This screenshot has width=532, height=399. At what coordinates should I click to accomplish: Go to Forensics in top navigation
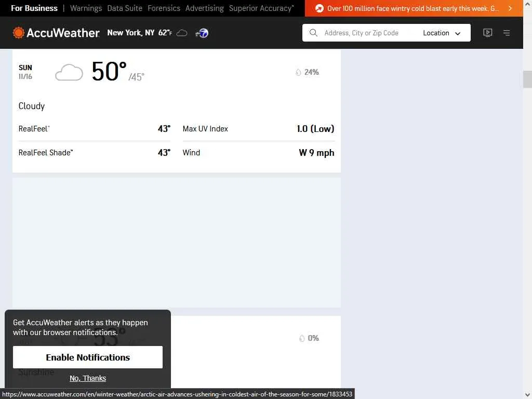164,8
